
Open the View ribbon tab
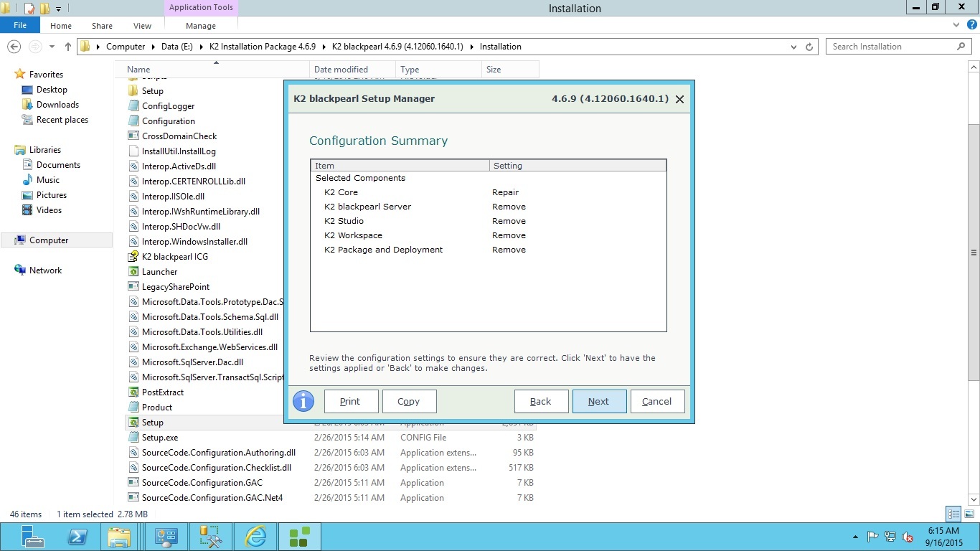click(x=142, y=26)
